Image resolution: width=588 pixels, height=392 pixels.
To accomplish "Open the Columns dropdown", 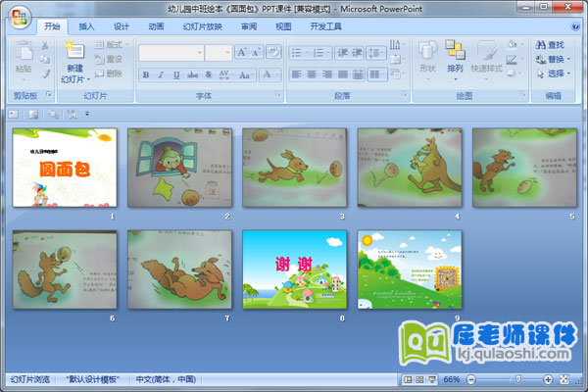I will point(376,74).
